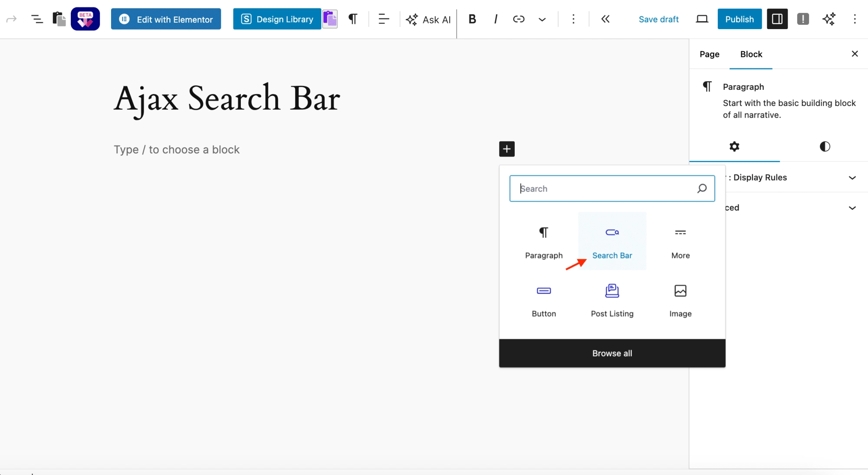
Task: Apply bold formatting
Action: [x=472, y=19]
